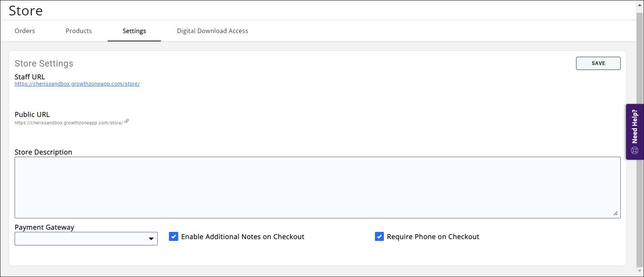The width and height of the screenshot is (644, 277).
Task: Select the Settings tab
Action: click(134, 31)
